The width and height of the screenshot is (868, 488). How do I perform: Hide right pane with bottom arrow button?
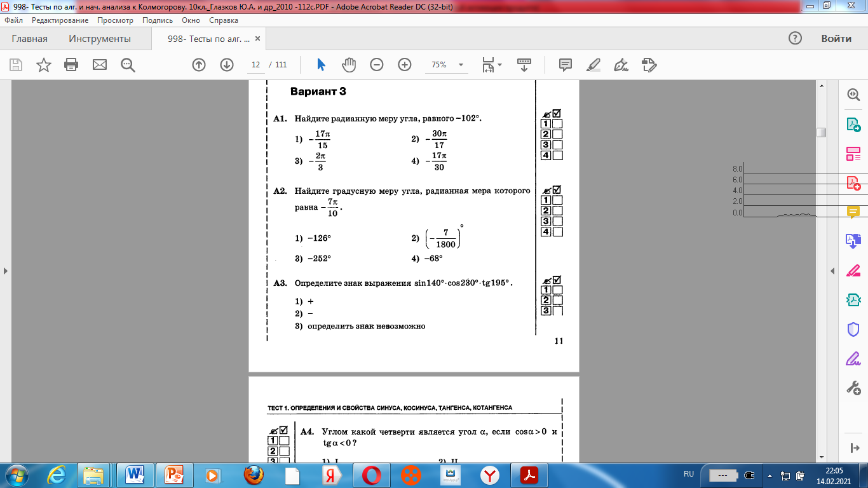(x=853, y=448)
